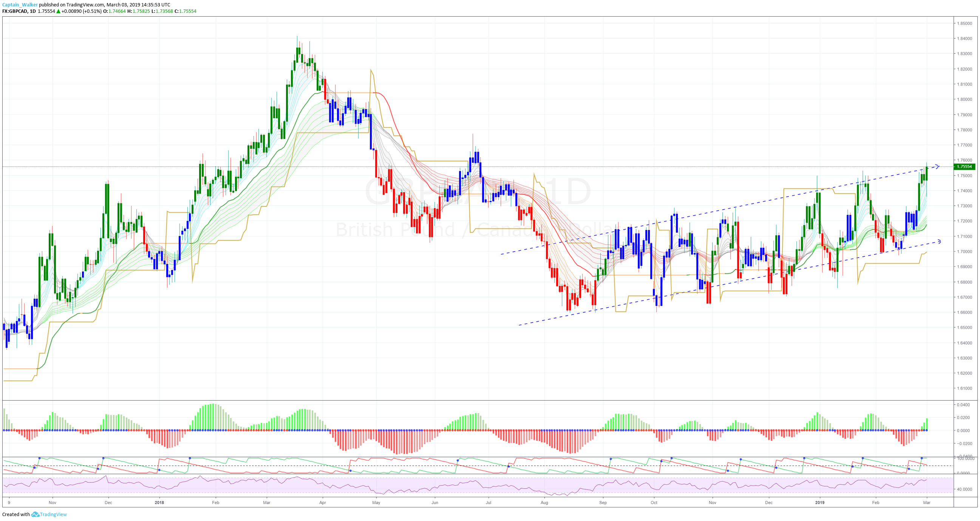980x521 pixels.
Task: Click the 2018 year label on time axis
Action: coord(159,503)
